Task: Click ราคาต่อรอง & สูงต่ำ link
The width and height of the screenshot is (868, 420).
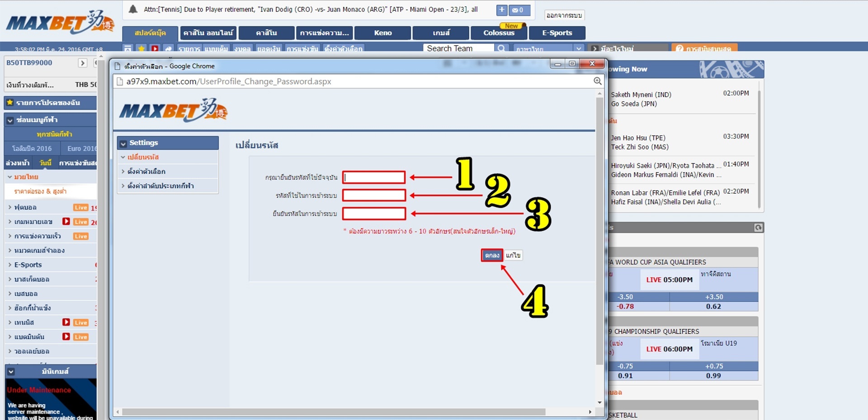Action: [x=40, y=191]
